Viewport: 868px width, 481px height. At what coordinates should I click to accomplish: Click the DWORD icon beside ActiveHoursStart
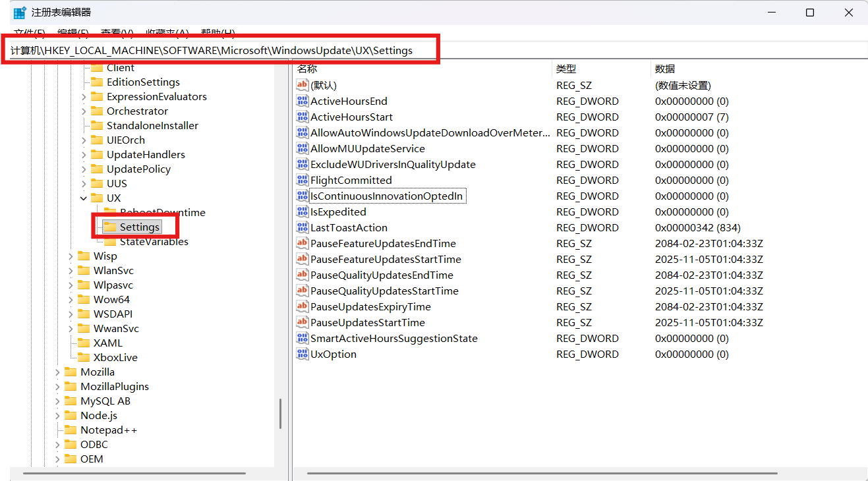pyautogui.click(x=303, y=117)
